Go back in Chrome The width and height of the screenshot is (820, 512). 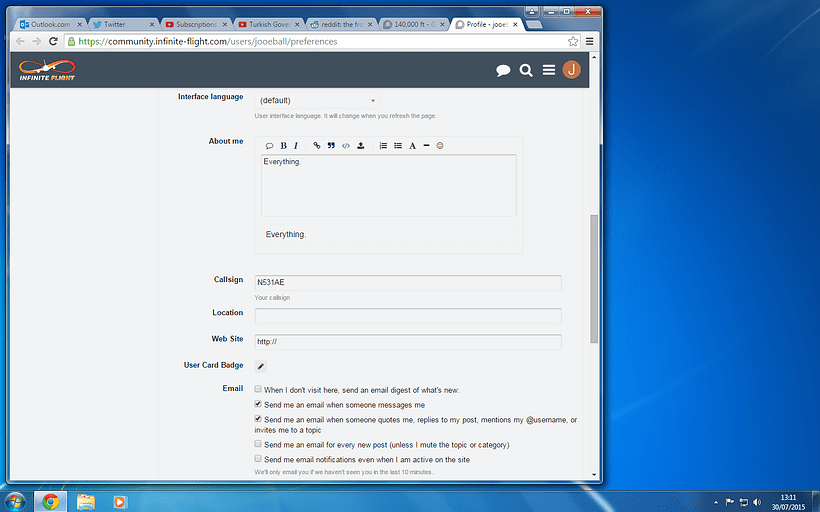[20, 41]
